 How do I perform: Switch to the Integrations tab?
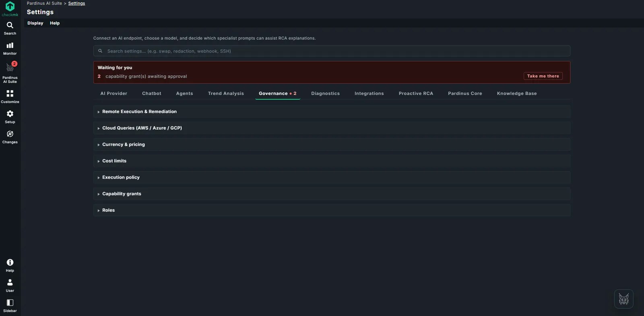[369, 93]
